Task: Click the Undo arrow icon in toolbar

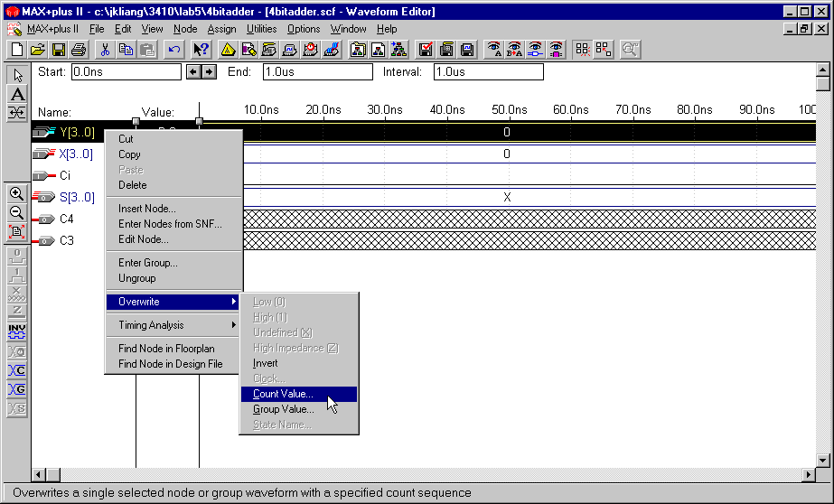Action: point(174,50)
